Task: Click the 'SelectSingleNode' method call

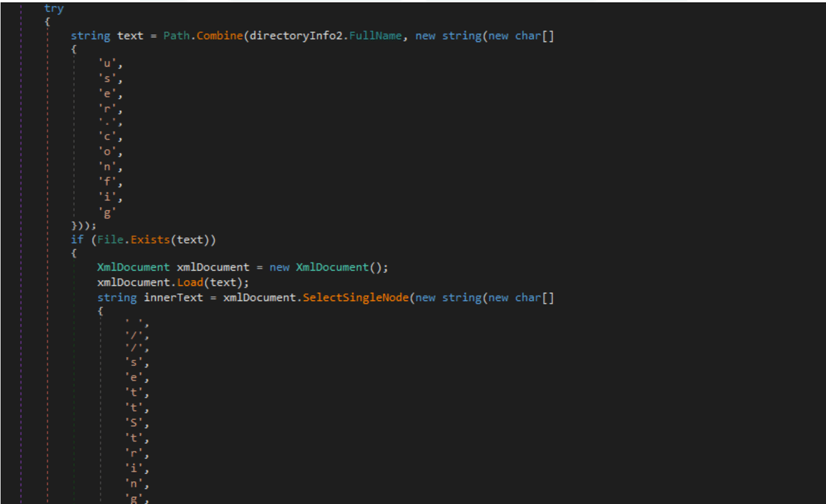Action: click(x=356, y=298)
